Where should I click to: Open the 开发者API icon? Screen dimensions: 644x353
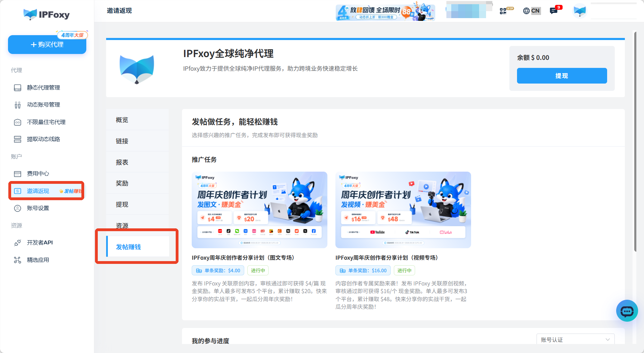[17, 243]
